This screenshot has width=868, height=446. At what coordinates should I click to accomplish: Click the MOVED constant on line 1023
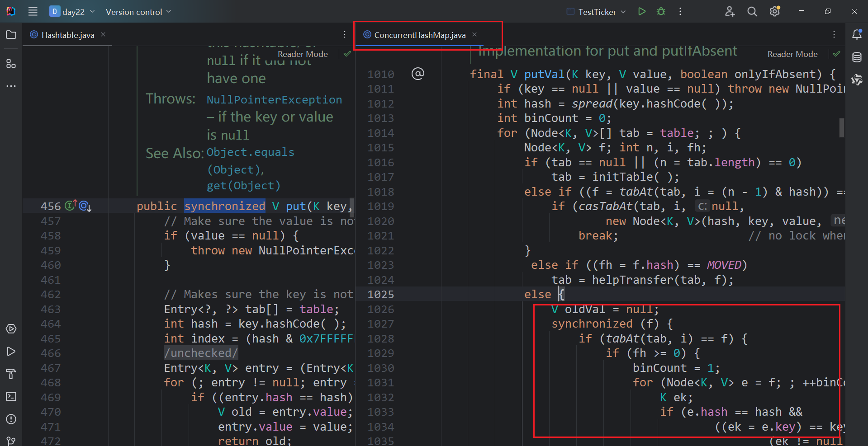tap(724, 265)
